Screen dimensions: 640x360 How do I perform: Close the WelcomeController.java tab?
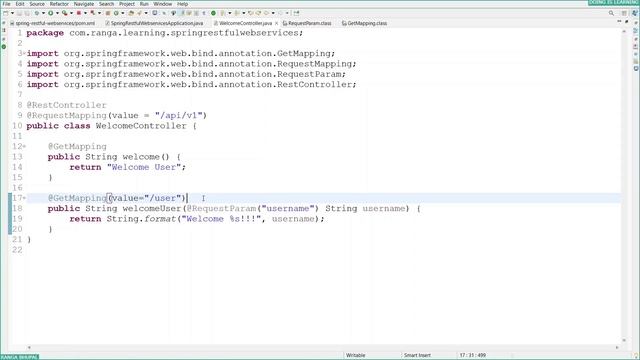pos(276,23)
